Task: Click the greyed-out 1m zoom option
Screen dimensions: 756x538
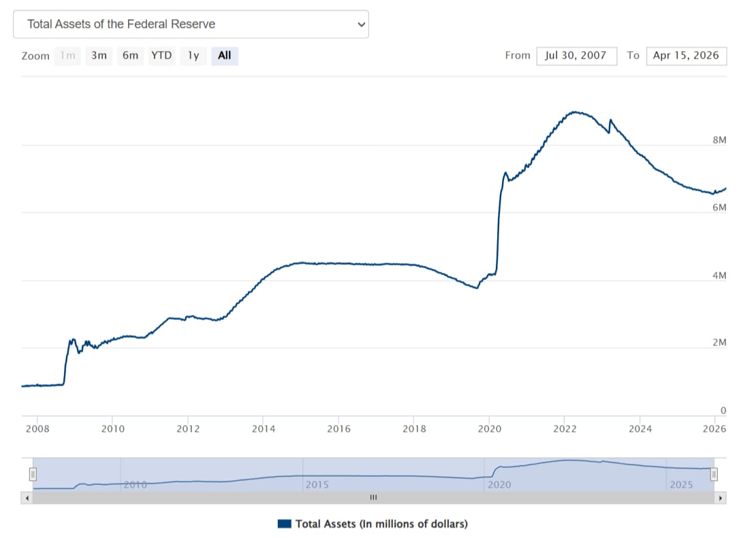Action: click(67, 56)
